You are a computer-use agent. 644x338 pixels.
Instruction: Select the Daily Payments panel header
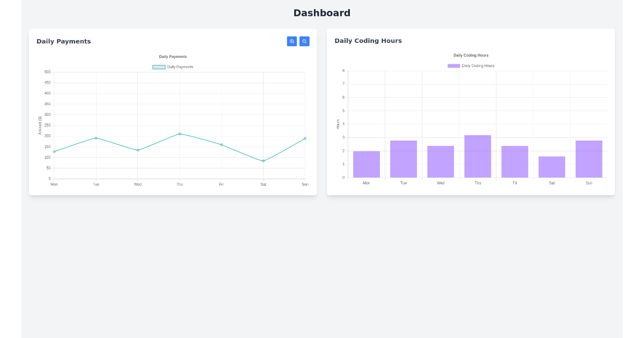click(x=63, y=41)
